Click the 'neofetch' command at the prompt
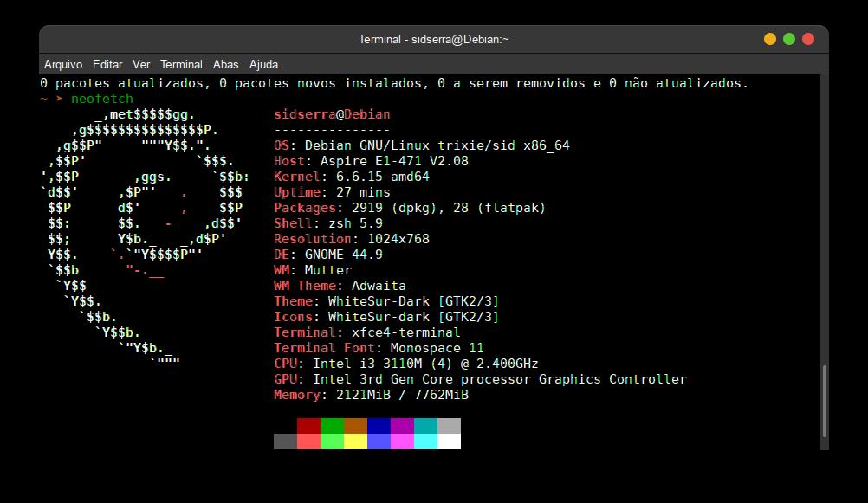868x503 pixels. coord(102,99)
